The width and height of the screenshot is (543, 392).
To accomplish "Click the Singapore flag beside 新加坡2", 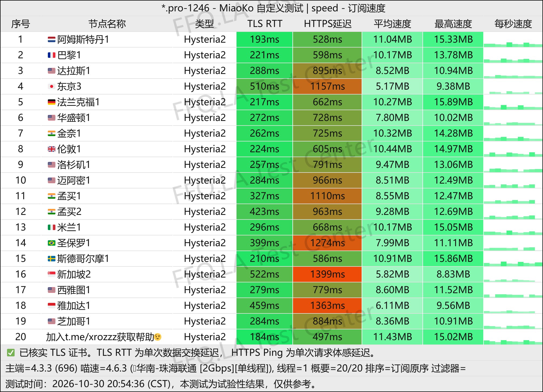I will pyautogui.click(x=51, y=275).
